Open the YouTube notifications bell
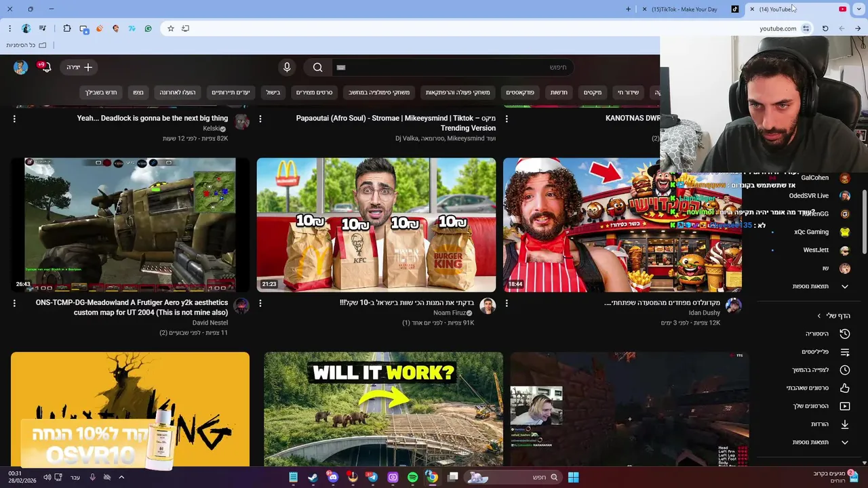This screenshot has height=488, width=868. 45,67
